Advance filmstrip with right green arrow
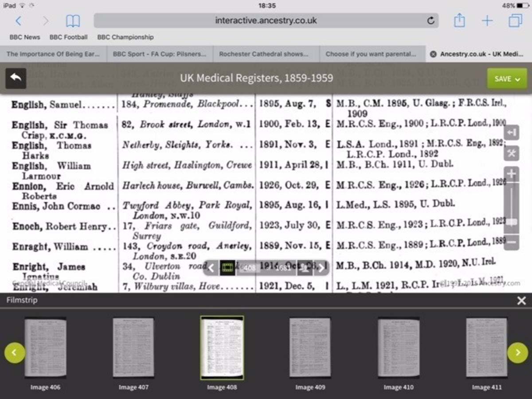 (517, 352)
